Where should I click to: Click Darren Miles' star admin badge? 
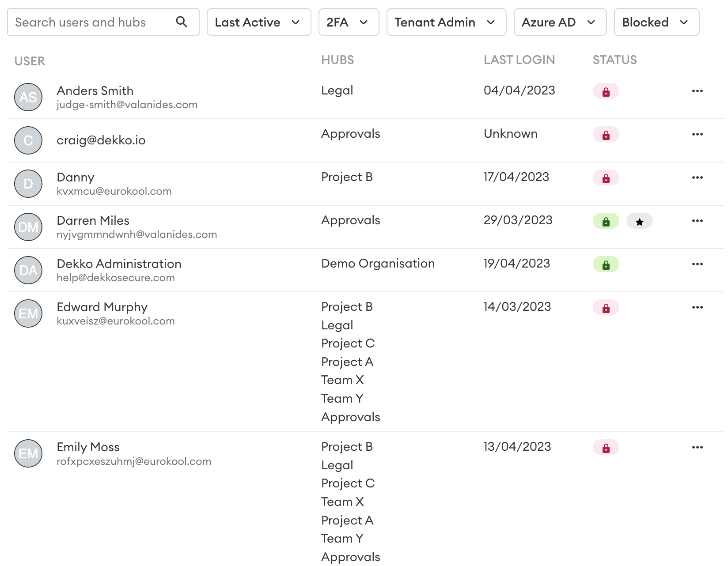pos(639,221)
